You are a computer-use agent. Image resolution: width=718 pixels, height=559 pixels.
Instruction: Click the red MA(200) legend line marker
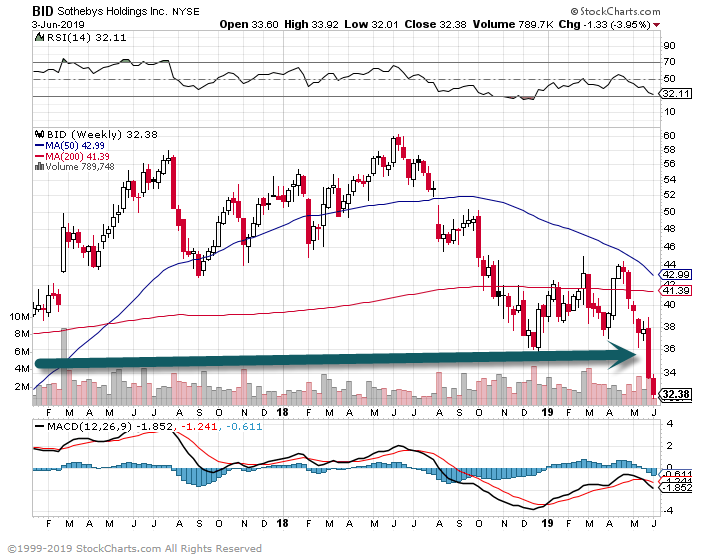click(39, 157)
